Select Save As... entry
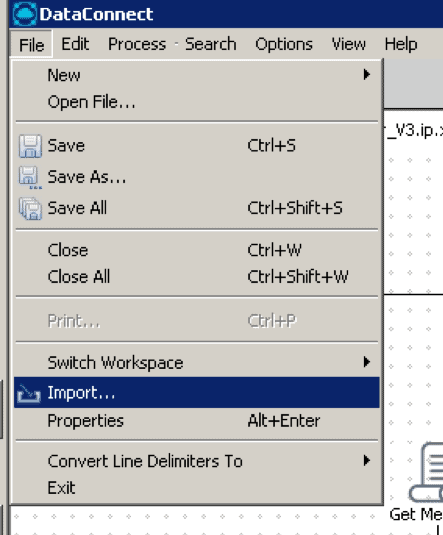Screen dimensions: 443x535 click(197, 177)
